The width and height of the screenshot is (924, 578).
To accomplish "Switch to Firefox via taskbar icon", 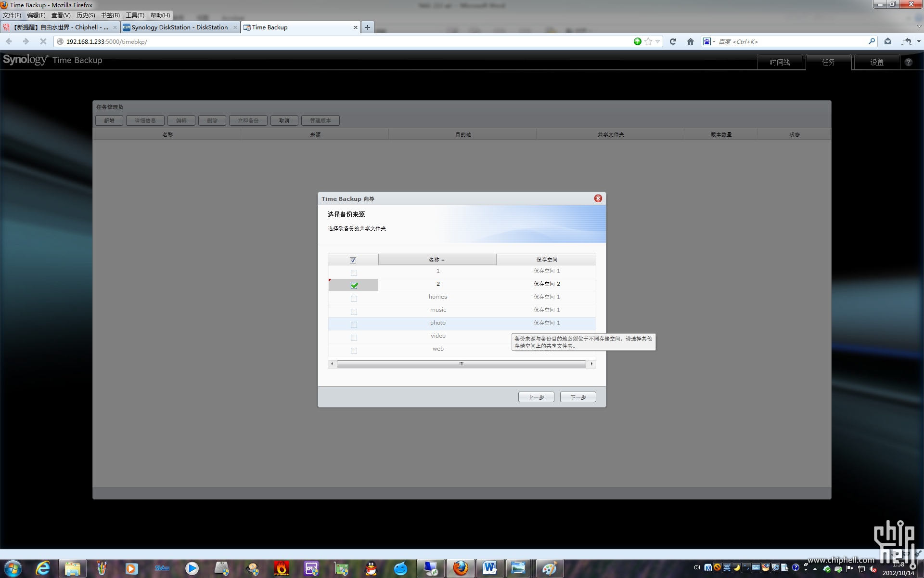I will click(x=461, y=568).
